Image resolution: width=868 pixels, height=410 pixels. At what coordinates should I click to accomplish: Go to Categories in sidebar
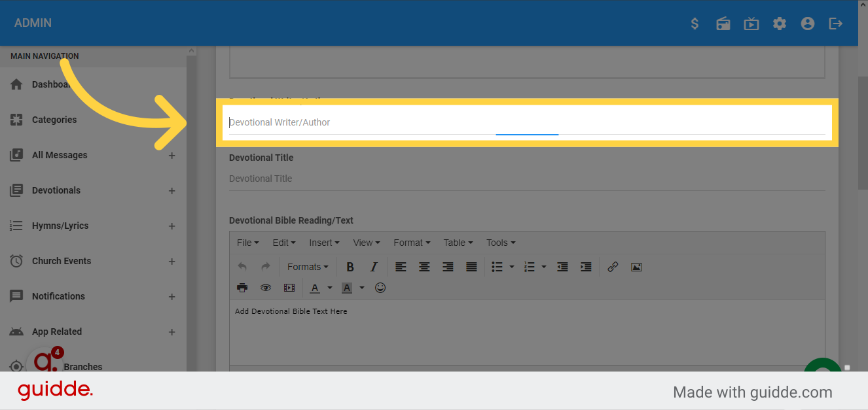point(54,120)
